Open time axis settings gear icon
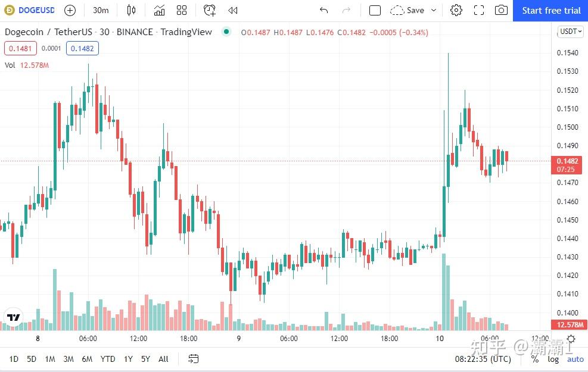Image resolution: width=588 pixels, height=372 pixels. (571, 339)
